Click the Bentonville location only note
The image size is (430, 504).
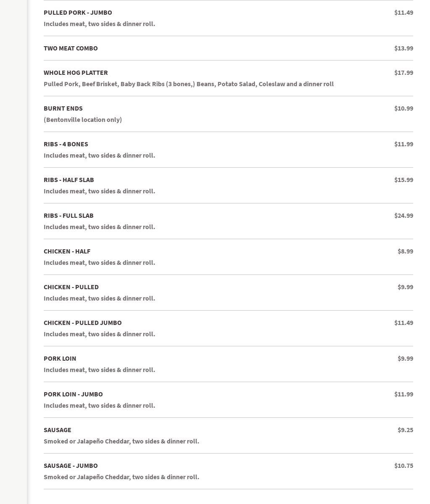pos(83,120)
